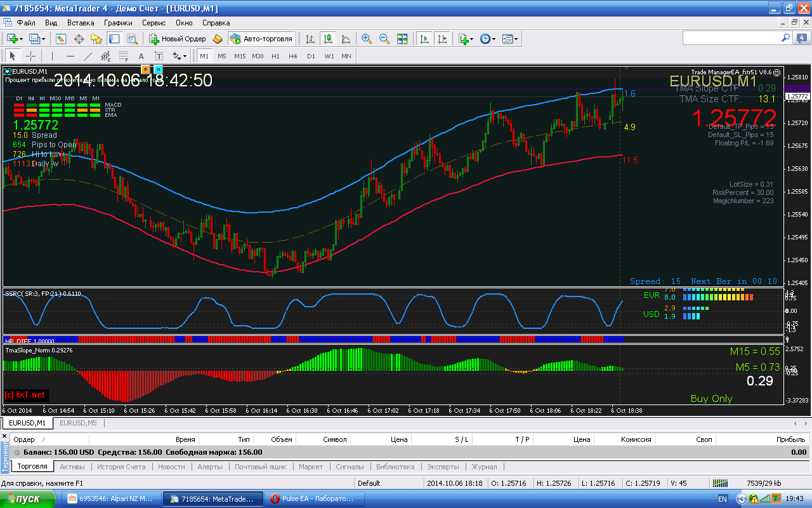Click the Zoom In magnifier icon
The image size is (812, 508).
[x=367, y=39]
